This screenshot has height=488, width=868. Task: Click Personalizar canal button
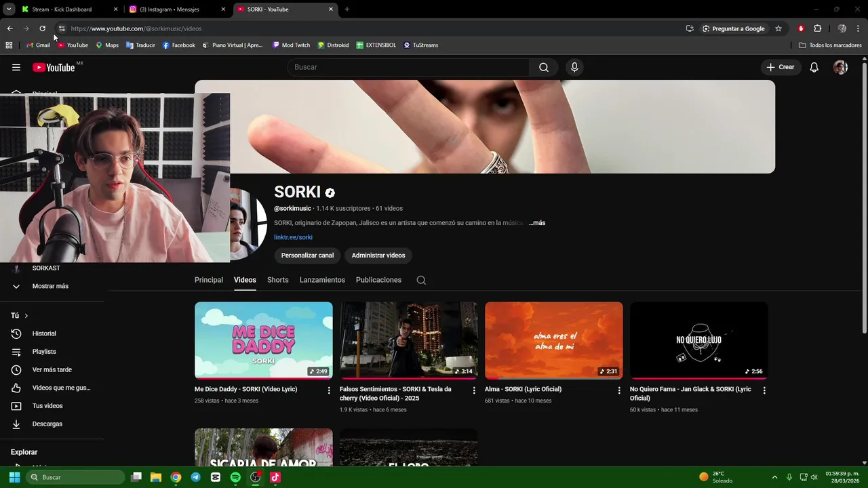point(307,256)
